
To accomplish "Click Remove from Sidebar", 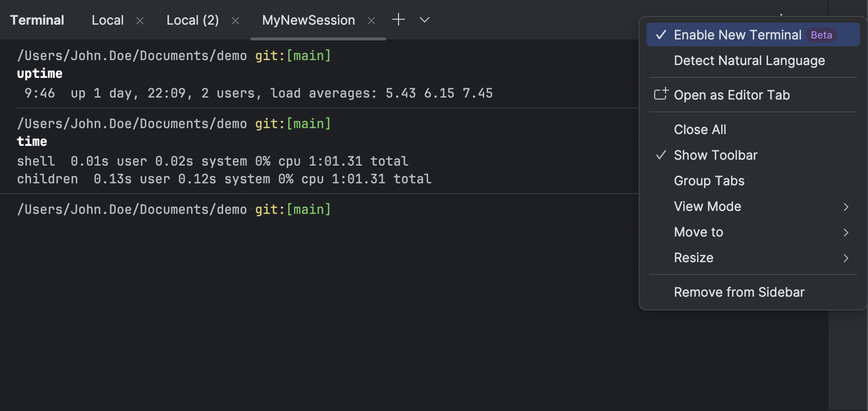I will click(739, 292).
